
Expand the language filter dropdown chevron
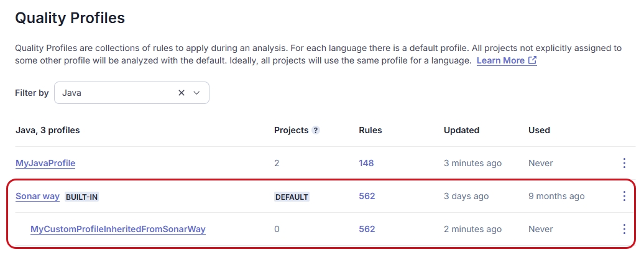197,93
